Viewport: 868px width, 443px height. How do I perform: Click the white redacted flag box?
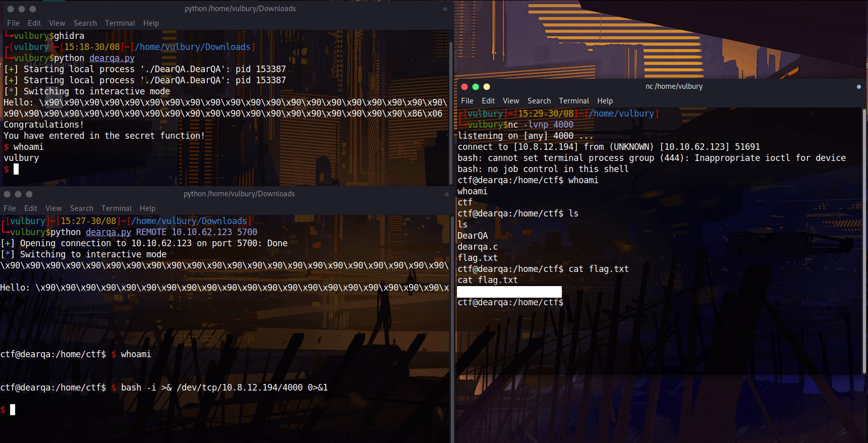point(509,292)
